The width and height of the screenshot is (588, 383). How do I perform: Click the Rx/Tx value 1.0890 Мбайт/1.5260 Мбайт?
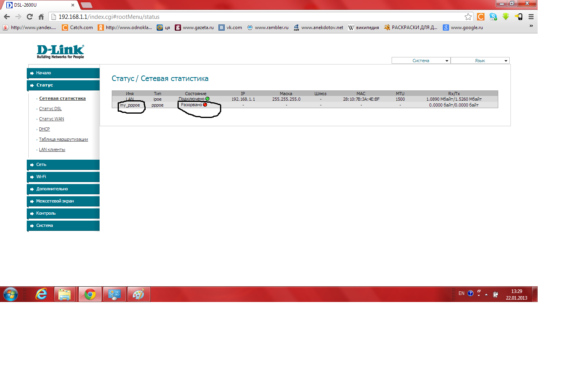[454, 99]
